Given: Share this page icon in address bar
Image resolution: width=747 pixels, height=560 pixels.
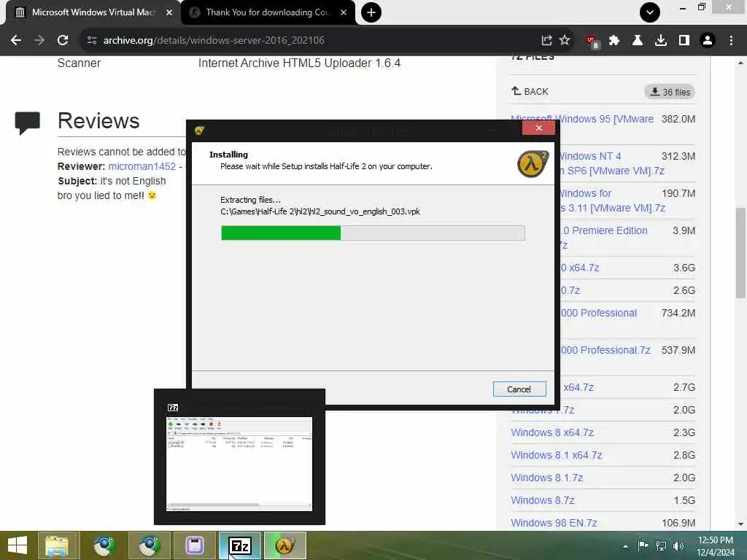Looking at the screenshot, I should click(546, 41).
